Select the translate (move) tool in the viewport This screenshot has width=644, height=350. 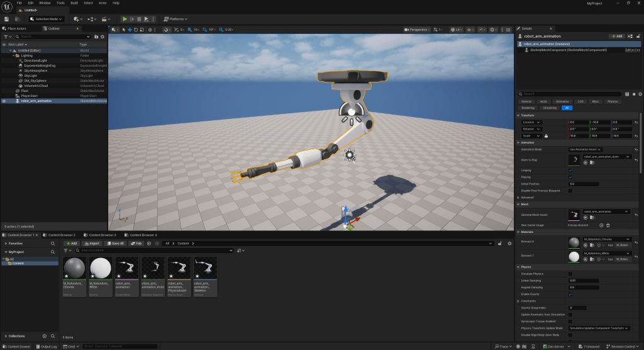pyautogui.click(x=130, y=30)
